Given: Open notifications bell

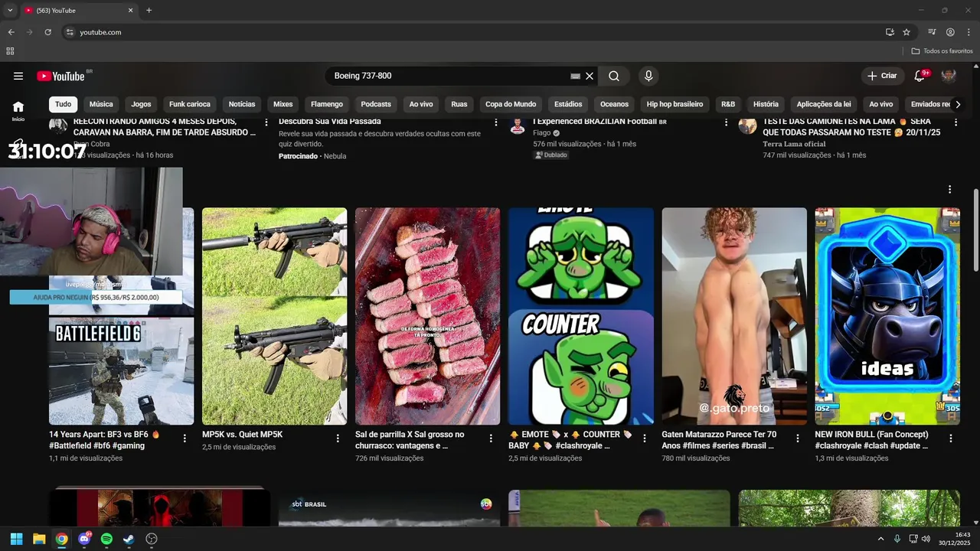Looking at the screenshot, I should (x=920, y=76).
